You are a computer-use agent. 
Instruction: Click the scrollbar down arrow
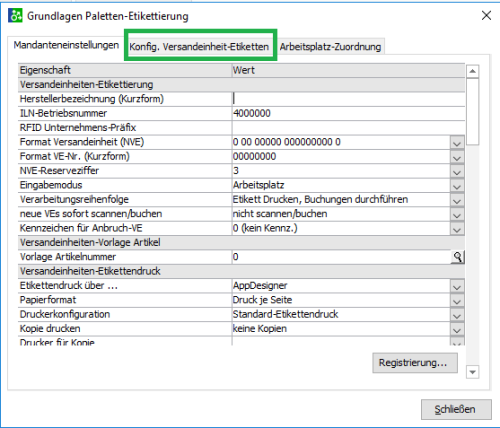(x=473, y=372)
